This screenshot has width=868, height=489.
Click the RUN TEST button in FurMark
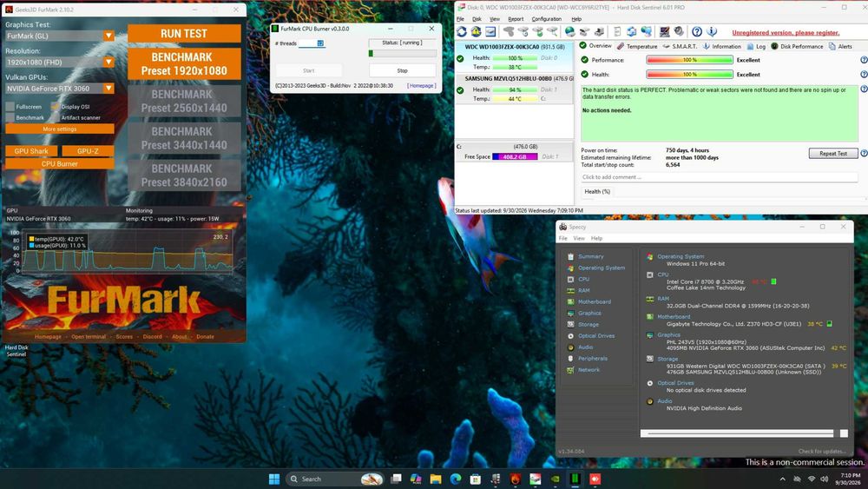184,33
